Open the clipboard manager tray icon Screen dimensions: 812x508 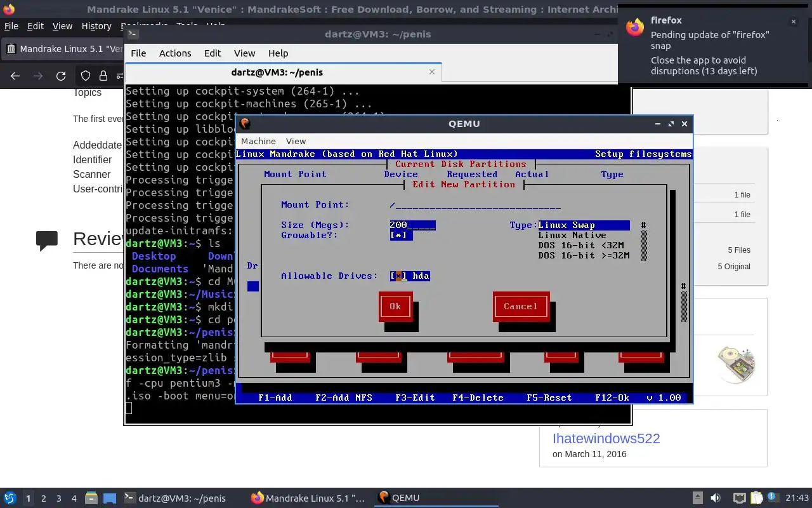point(756,498)
